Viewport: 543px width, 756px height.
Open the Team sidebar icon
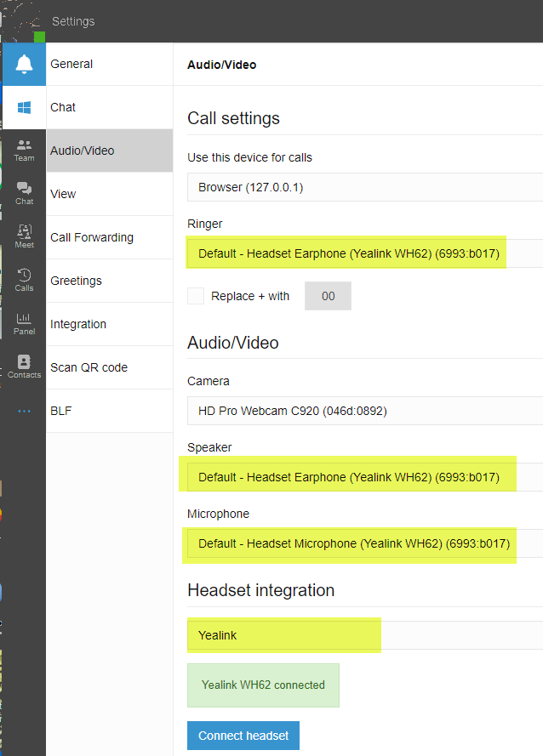pos(24,151)
